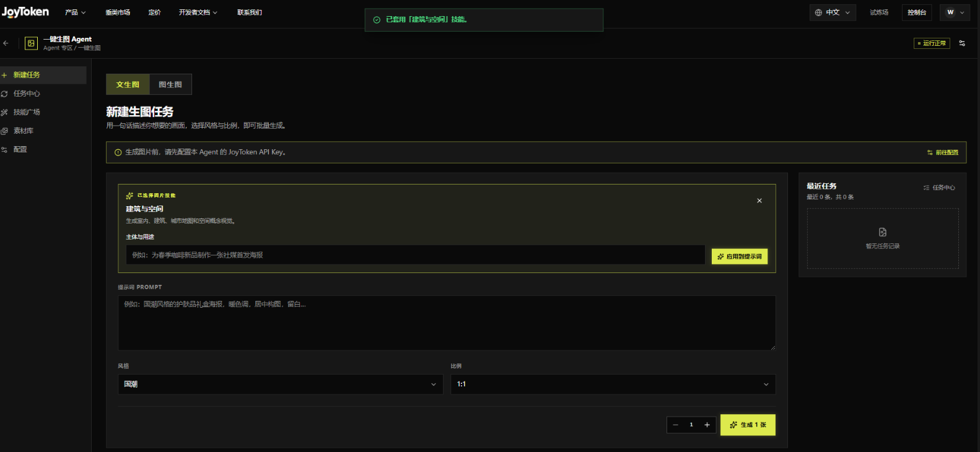This screenshot has height=452, width=980.
Task: Switch to the 图生图 tab
Action: (170, 84)
